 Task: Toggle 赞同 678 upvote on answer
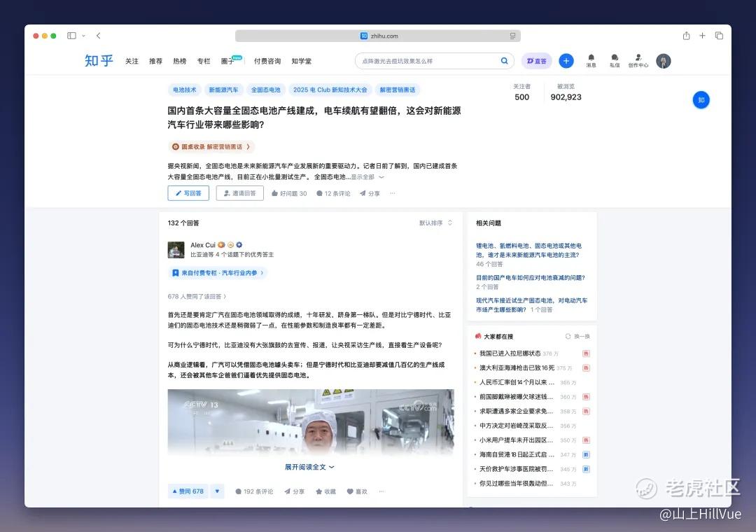pyautogui.click(x=188, y=491)
